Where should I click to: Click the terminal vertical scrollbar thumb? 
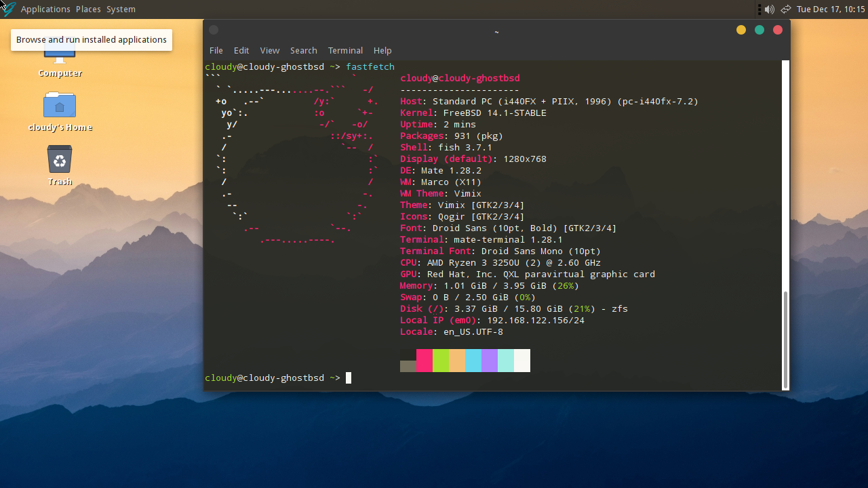(786, 340)
